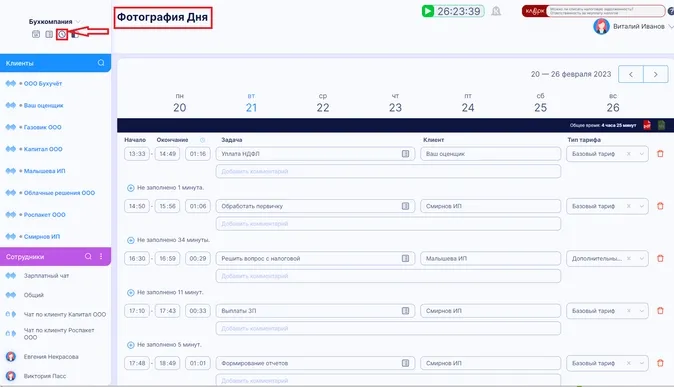Open task list icon in Уплата НДФЛ field

tap(405, 154)
